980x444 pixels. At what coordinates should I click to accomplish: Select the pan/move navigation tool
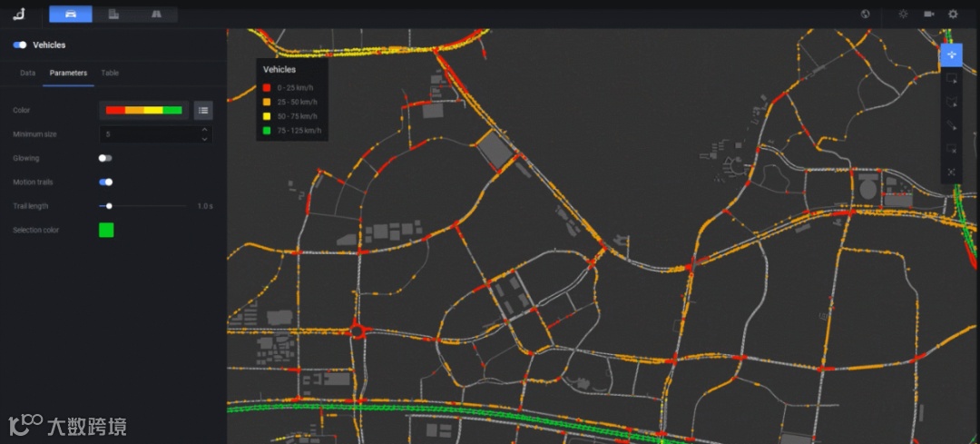tap(951, 55)
